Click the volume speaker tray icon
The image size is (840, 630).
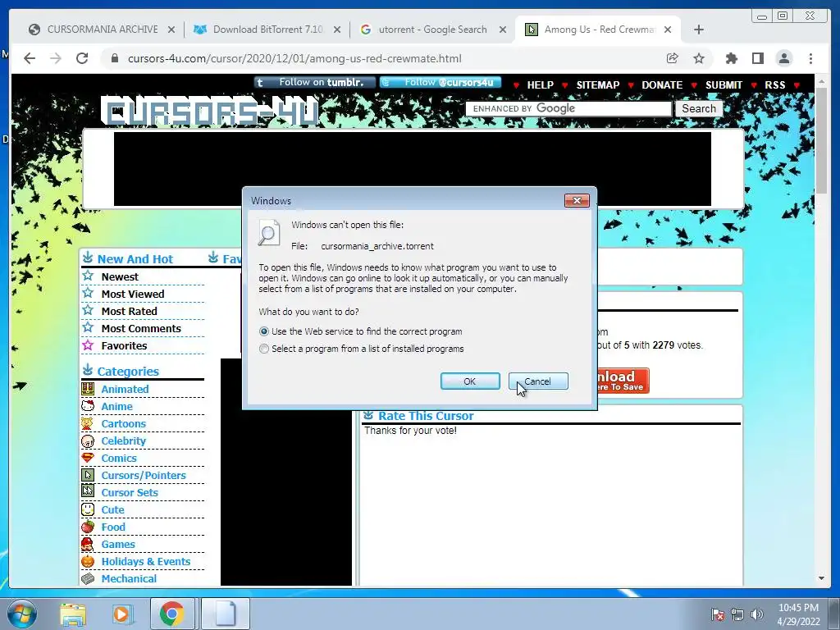(757, 614)
